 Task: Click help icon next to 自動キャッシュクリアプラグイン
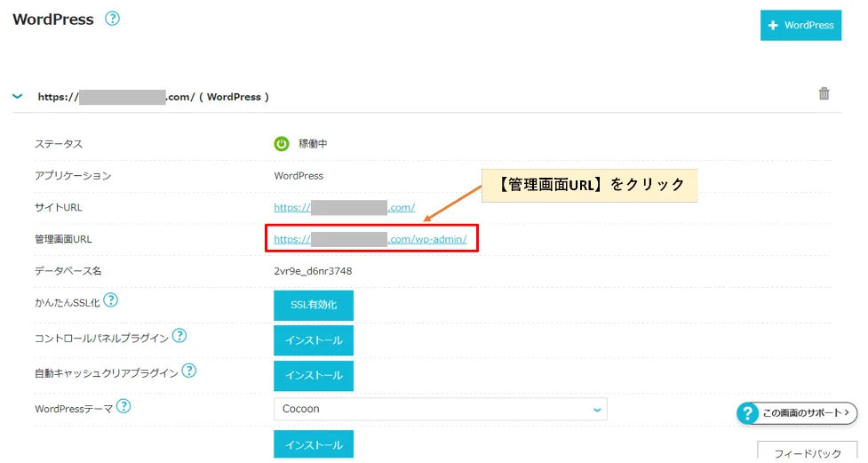(188, 371)
